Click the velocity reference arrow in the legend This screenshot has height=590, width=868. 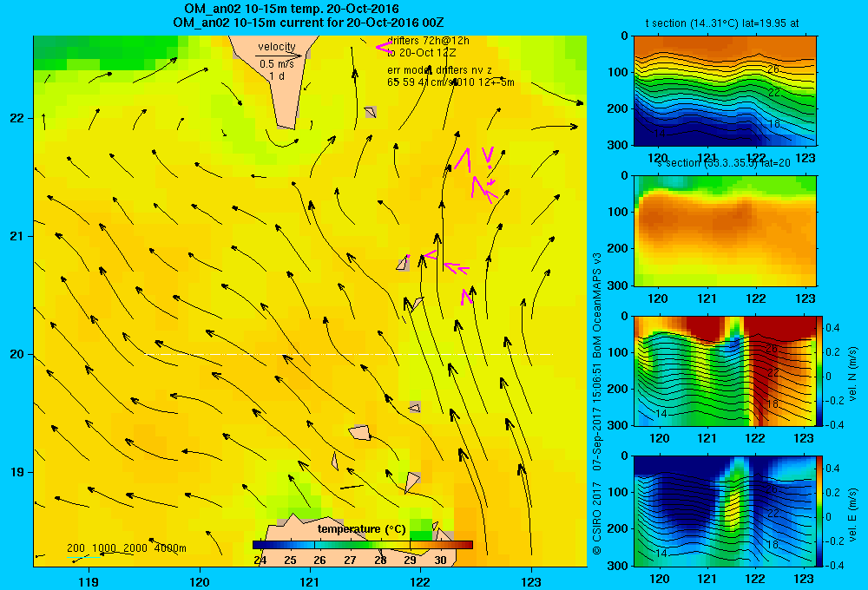pyautogui.click(x=279, y=56)
